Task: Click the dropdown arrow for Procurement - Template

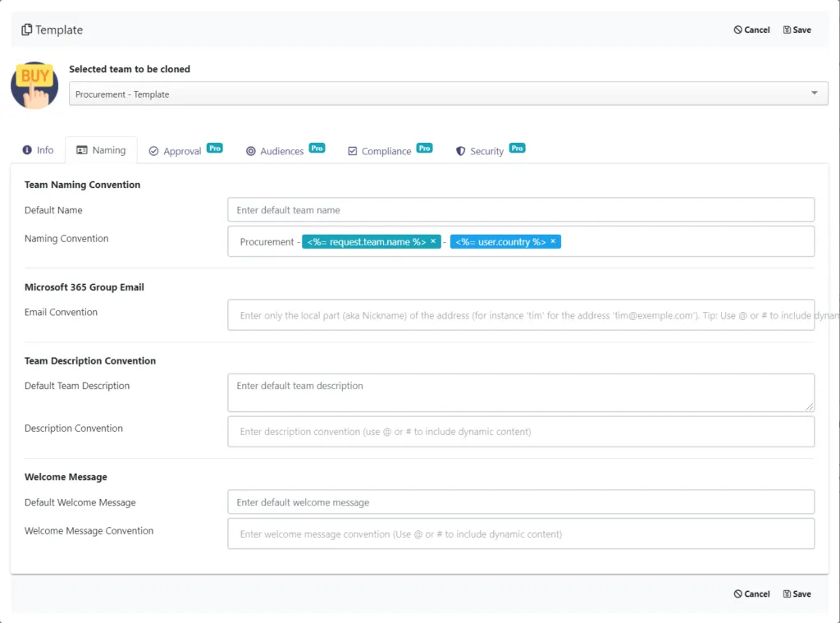Action: (815, 94)
